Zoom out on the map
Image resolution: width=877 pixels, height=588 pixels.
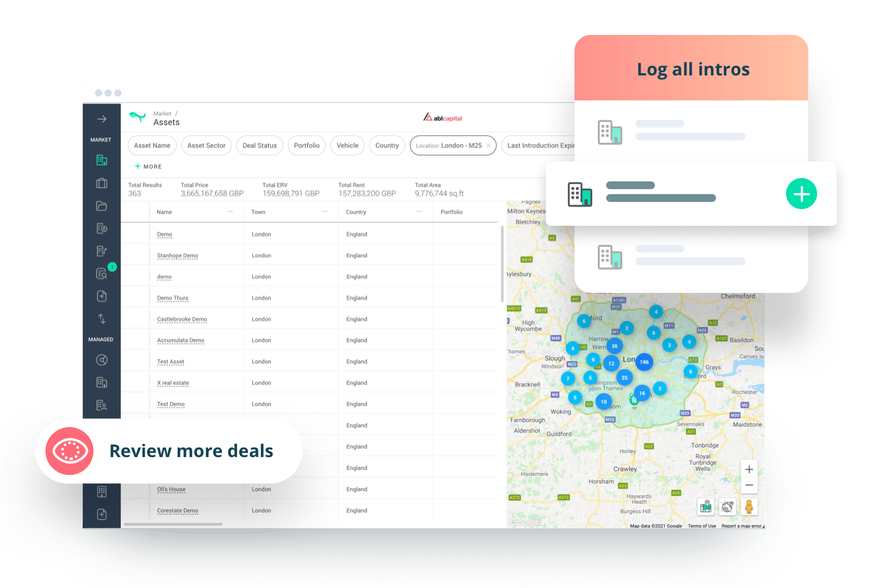click(x=749, y=485)
